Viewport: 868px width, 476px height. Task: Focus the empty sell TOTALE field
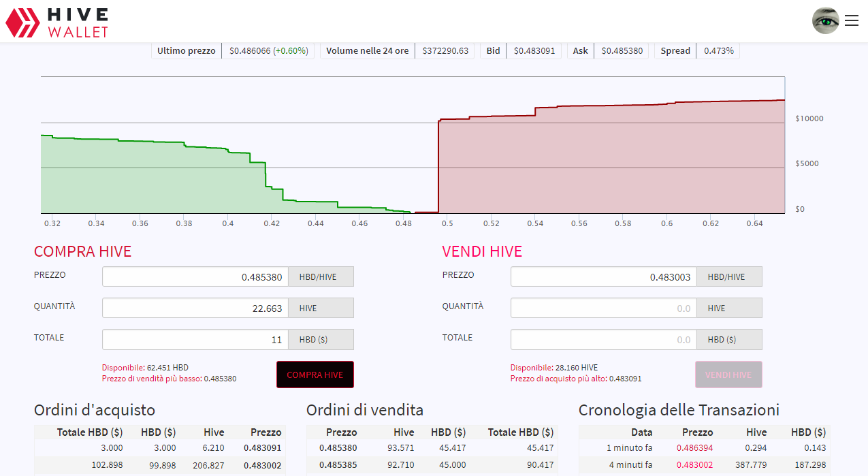tap(604, 340)
